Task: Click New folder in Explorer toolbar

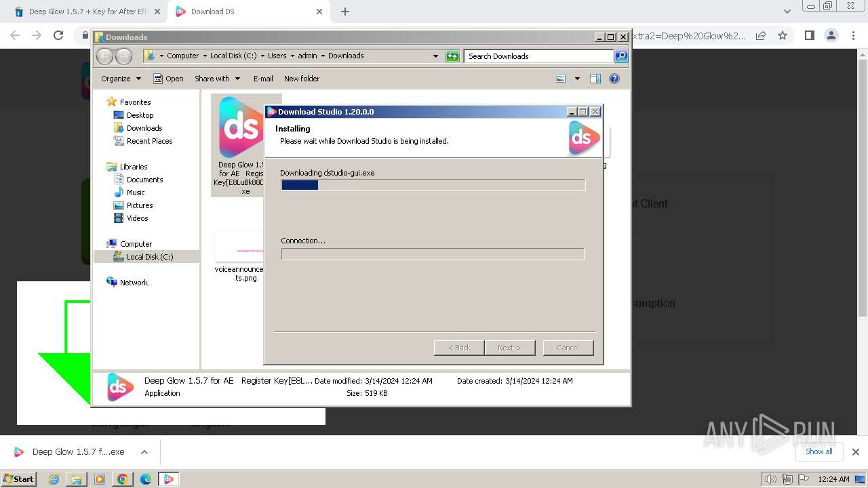Action: [302, 79]
